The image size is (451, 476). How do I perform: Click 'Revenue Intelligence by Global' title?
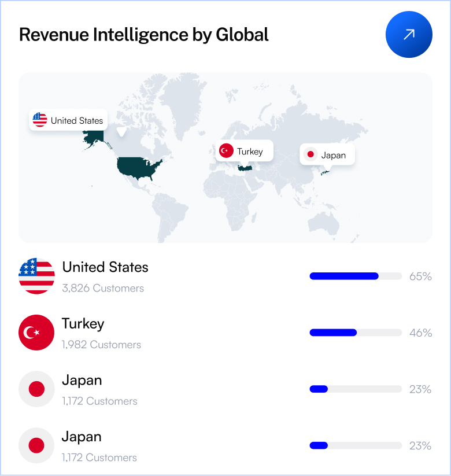(x=144, y=35)
